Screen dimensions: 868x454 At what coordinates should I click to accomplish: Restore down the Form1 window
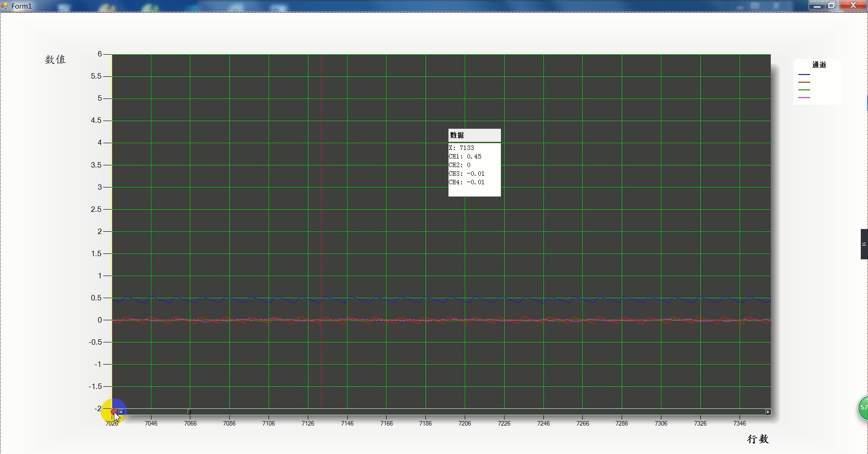(x=832, y=5)
